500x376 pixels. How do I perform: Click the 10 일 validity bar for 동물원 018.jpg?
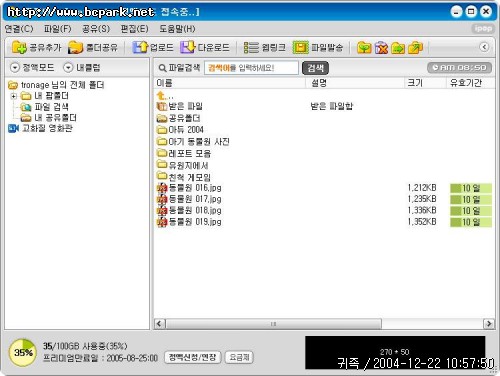pyautogui.click(x=471, y=211)
